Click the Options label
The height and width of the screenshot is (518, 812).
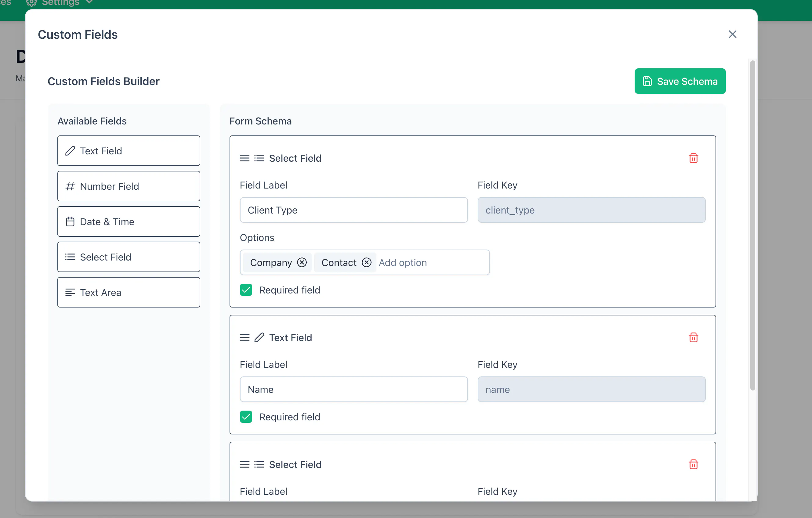(257, 238)
